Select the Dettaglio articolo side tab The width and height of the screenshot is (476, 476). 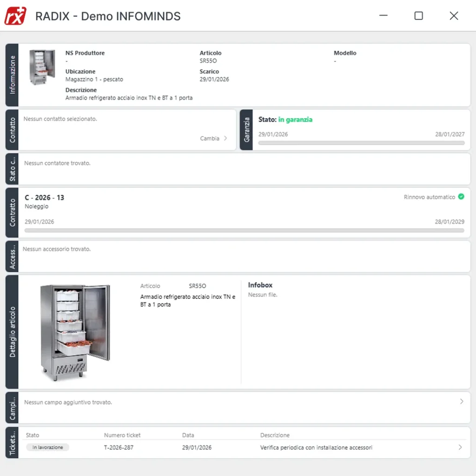(12, 331)
